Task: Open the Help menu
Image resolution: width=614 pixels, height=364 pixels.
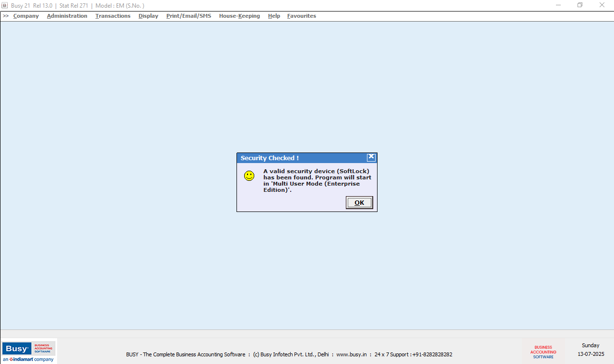Action: [x=274, y=16]
